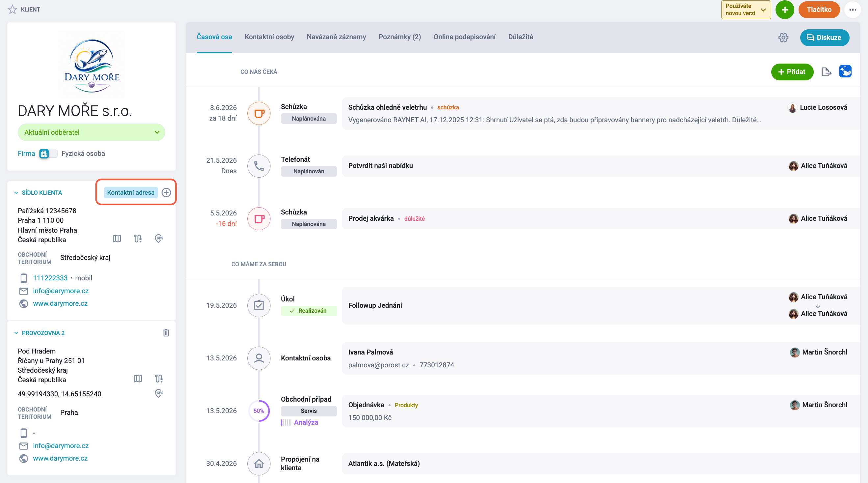Image resolution: width=868 pixels, height=483 pixels.
Task: Switch to Kontaktní osoby tab
Action: tap(269, 37)
